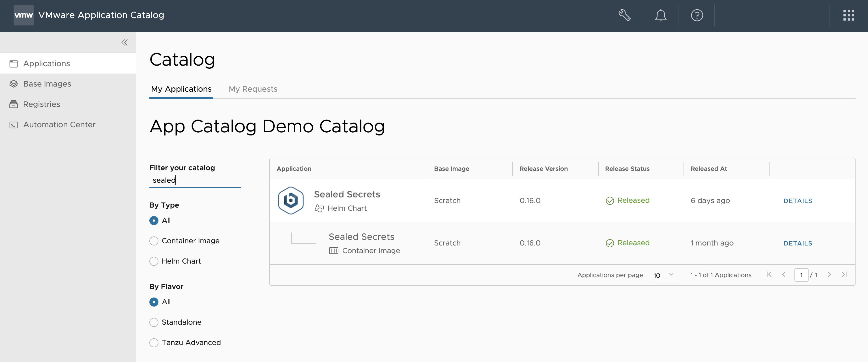The height and width of the screenshot is (362, 868).
Task: Click the Base Images layers icon
Action: coord(14,84)
